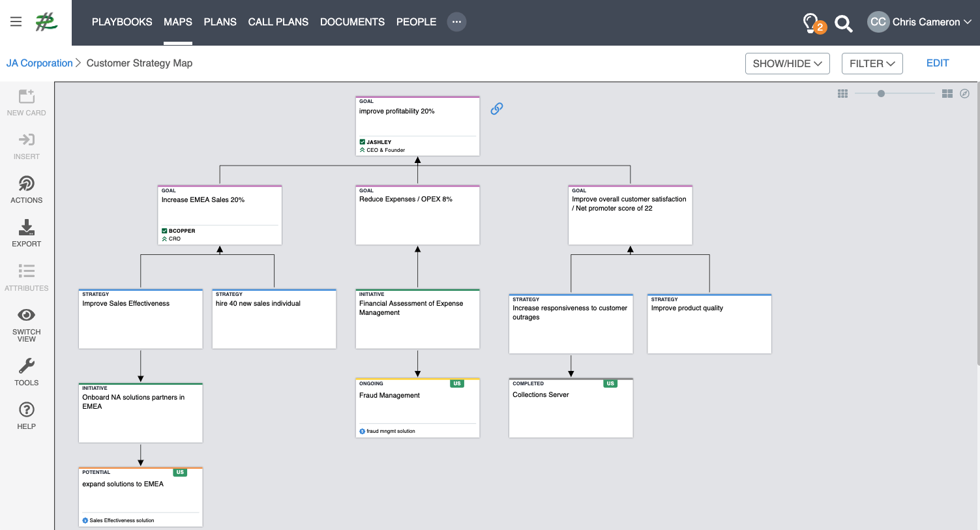Screen dimensions: 980x530
Task: Toggle the BCOPPER checkbox on EMEA card
Action: pyautogui.click(x=165, y=231)
